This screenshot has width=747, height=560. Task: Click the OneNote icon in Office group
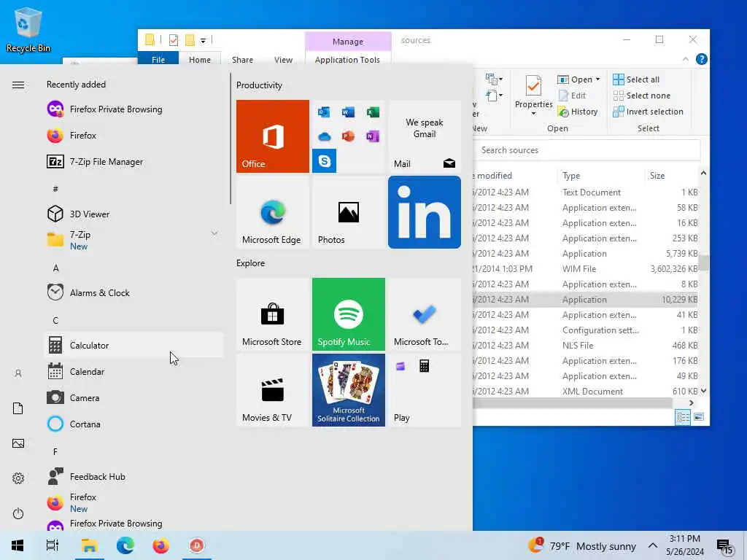373,136
